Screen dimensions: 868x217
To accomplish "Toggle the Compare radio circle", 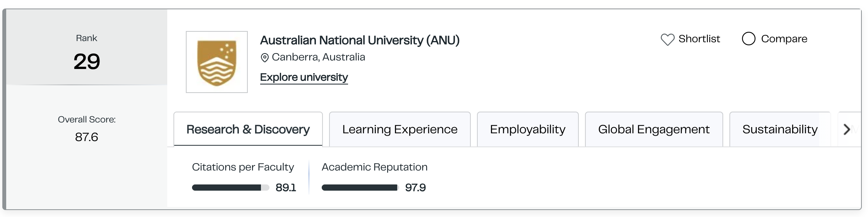I will (x=749, y=39).
